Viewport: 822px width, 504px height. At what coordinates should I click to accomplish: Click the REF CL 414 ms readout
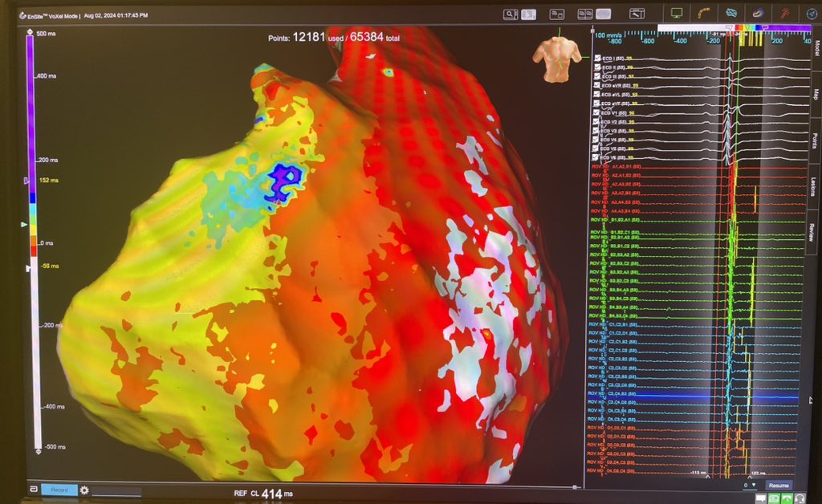pos(263,494)
